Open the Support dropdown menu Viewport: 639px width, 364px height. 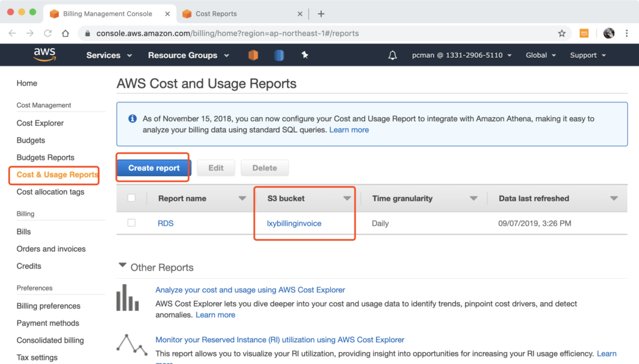(588, 55)
